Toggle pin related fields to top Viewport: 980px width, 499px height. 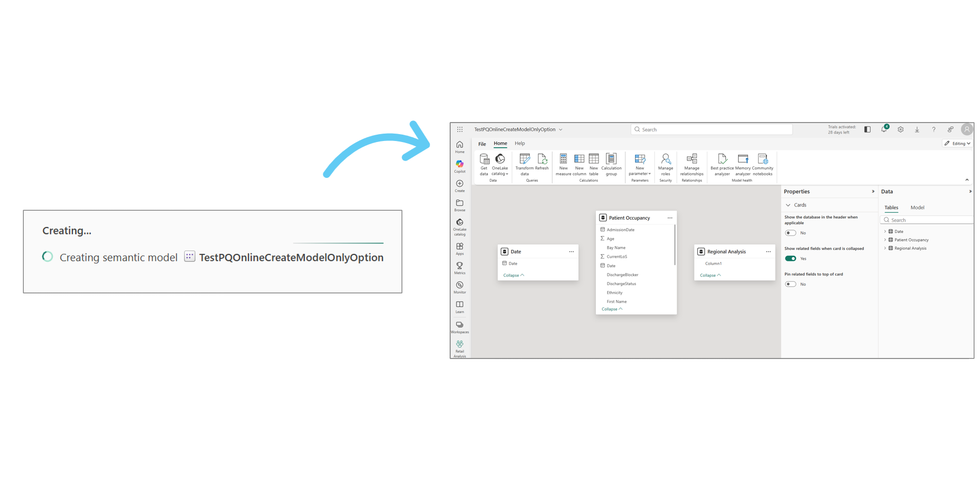(x=790, y=284)
